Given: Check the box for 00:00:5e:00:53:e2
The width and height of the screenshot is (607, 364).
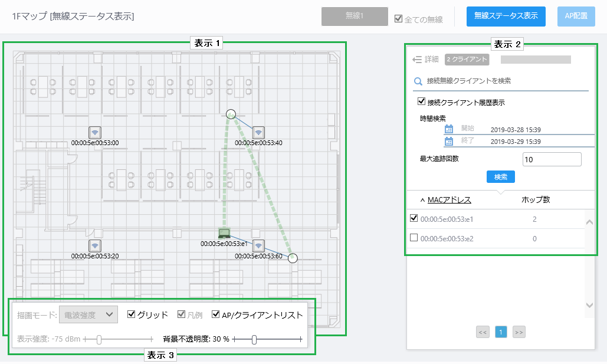Looking at the screenshot, I should click(413, 239).
